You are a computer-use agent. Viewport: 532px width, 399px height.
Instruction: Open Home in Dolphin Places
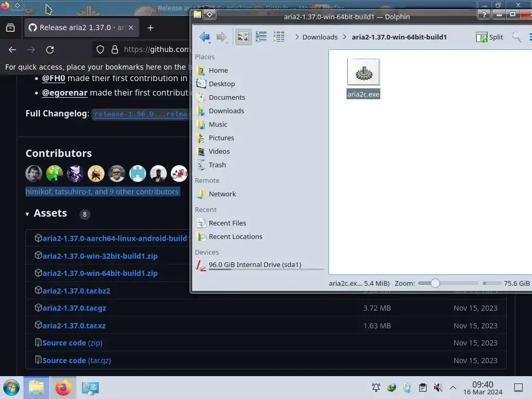pos(218,70)
